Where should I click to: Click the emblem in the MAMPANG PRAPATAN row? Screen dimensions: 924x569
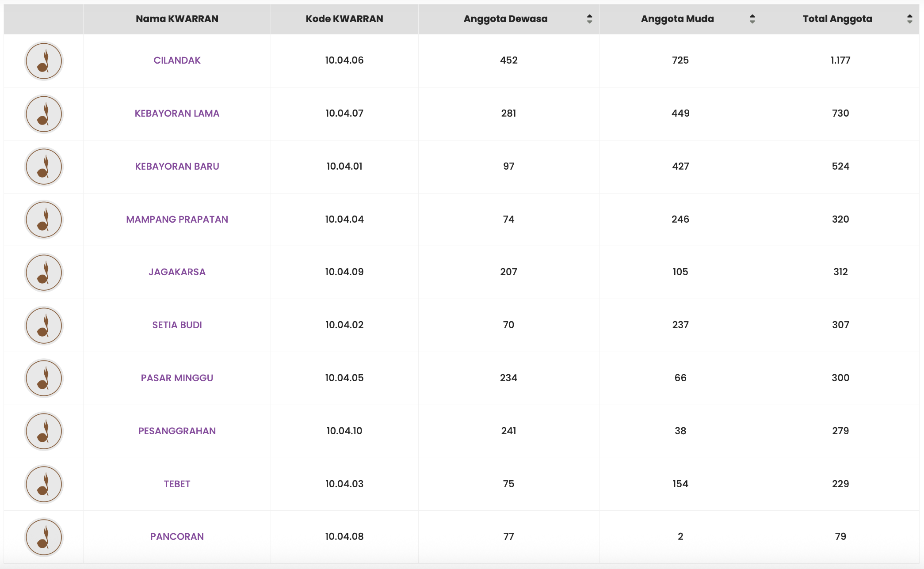(x=44, y=220)
